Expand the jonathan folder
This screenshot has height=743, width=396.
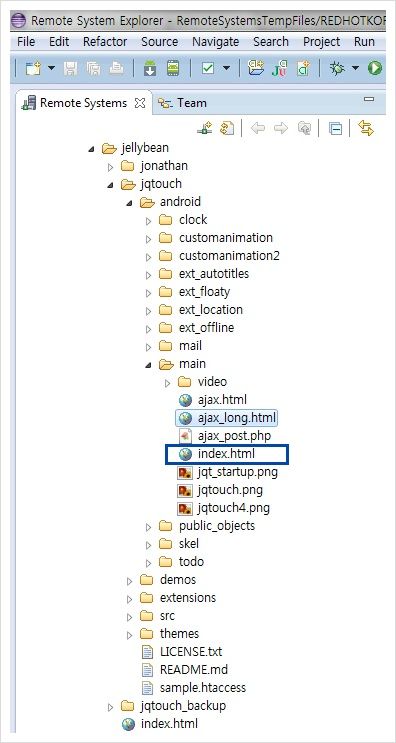pos(110,167)
